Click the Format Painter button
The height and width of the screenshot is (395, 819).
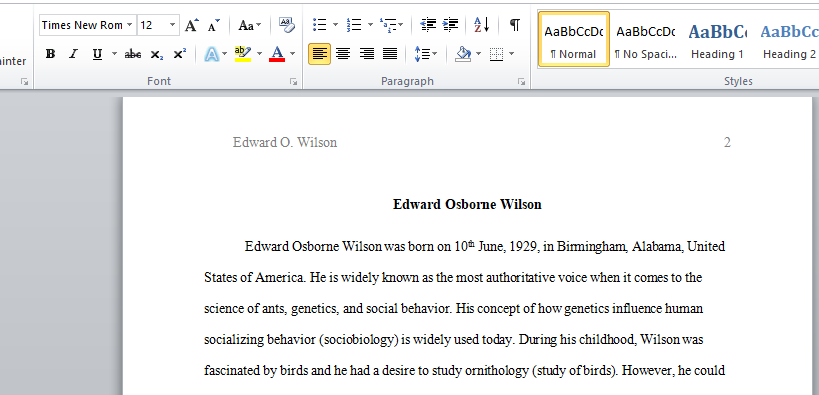13,61
